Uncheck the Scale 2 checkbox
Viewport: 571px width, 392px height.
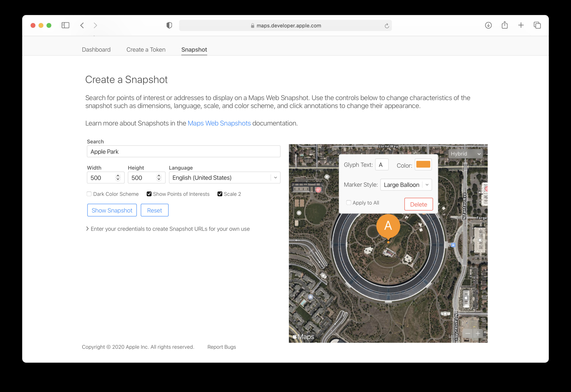pos(220,194)
